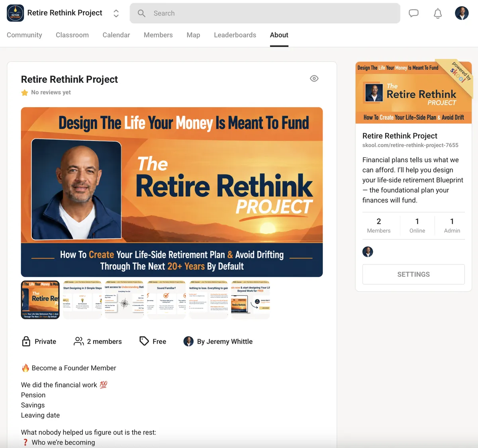Open the 1 Online stat
The height and width of the screenshot is (448, 478).
tap(417, 225)
